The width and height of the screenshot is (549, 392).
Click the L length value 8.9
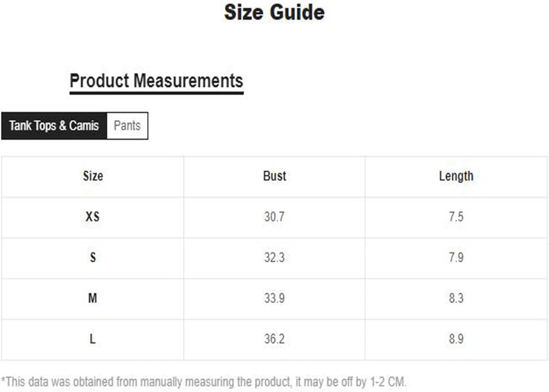coord(456,339)
